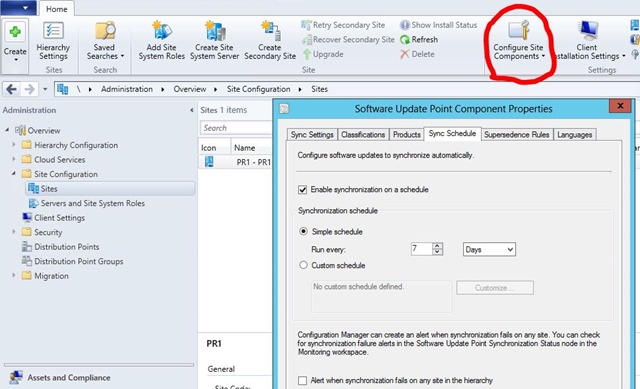Toggle Enable synchronization on a schedule
The height and width of the screenshot is (389, 640).
tap(302, 190)
